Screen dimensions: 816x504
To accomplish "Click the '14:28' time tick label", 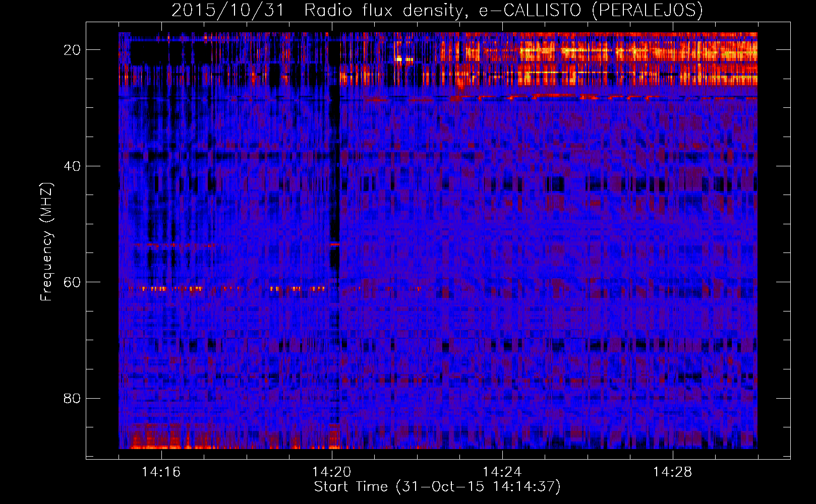I will pos(673,472).
